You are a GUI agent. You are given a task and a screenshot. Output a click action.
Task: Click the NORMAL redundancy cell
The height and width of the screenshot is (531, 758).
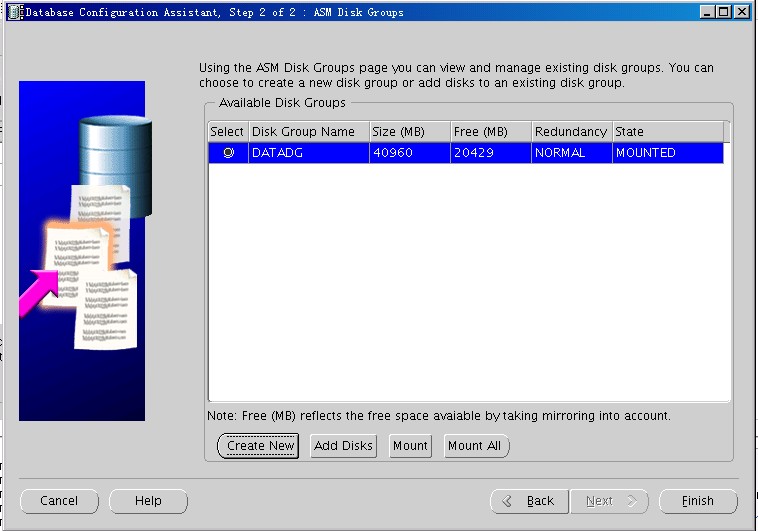pos(572,153)
